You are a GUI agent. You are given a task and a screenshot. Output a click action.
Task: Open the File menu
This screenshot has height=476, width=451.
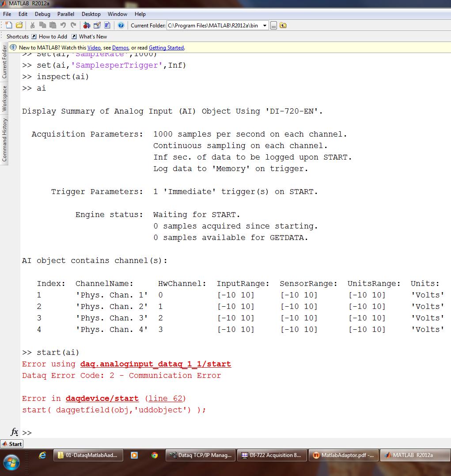[7, 14]
